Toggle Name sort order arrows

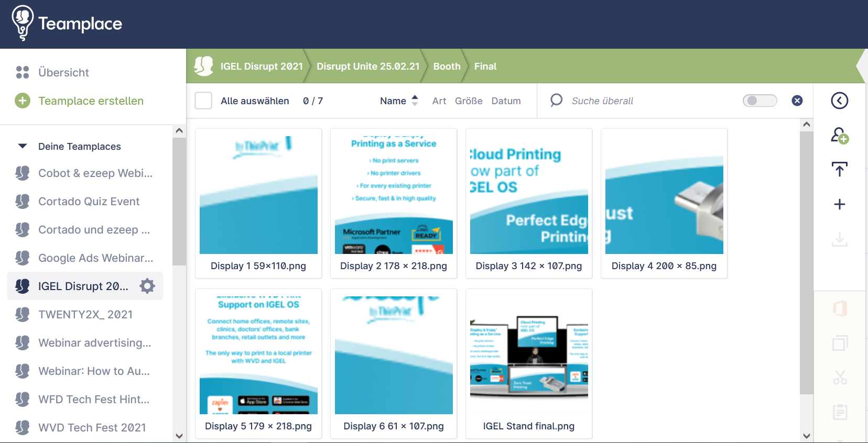pos(415,101)
